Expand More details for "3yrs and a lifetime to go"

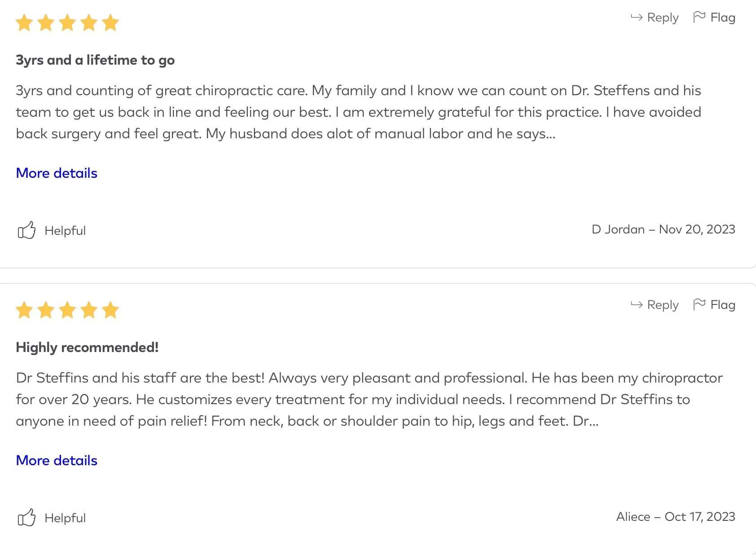pos(57,173)
